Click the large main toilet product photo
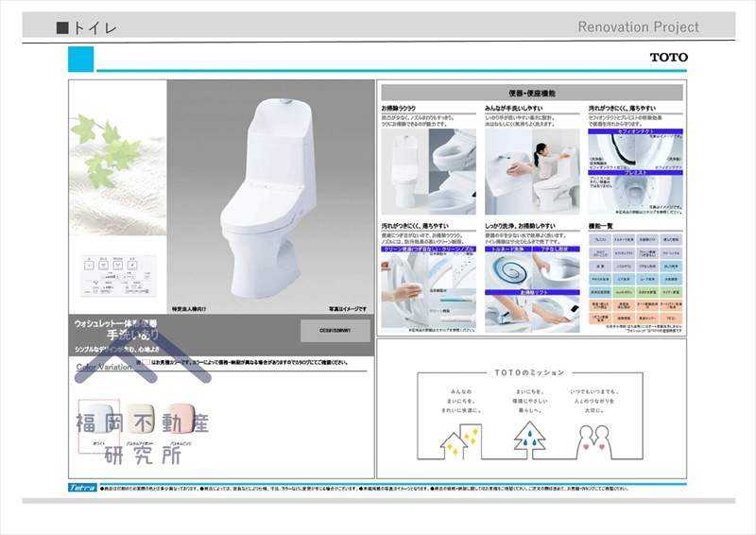 coord(270,197)
